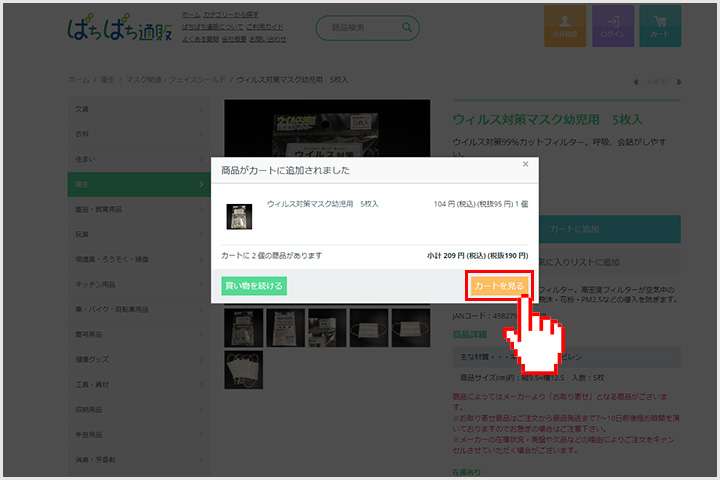
Task: Select the 健康グッズ category in the sidebar
Action: click(139, 359)
